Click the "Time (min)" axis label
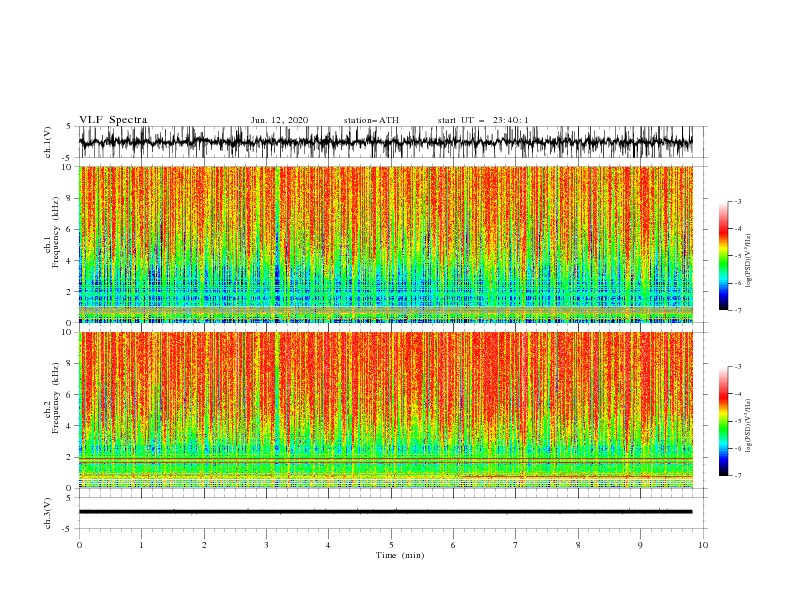The image size is (792, 612). tap(400, 555)
